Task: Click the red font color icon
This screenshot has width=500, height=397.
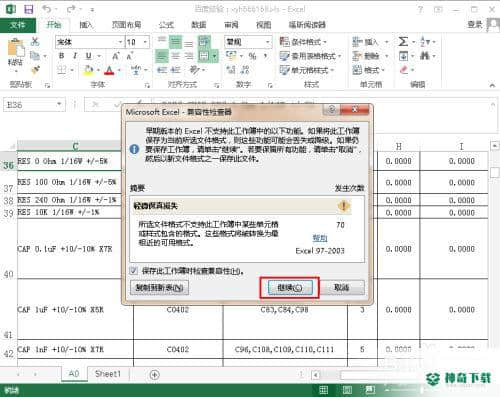Action: (x=109, y=70)
